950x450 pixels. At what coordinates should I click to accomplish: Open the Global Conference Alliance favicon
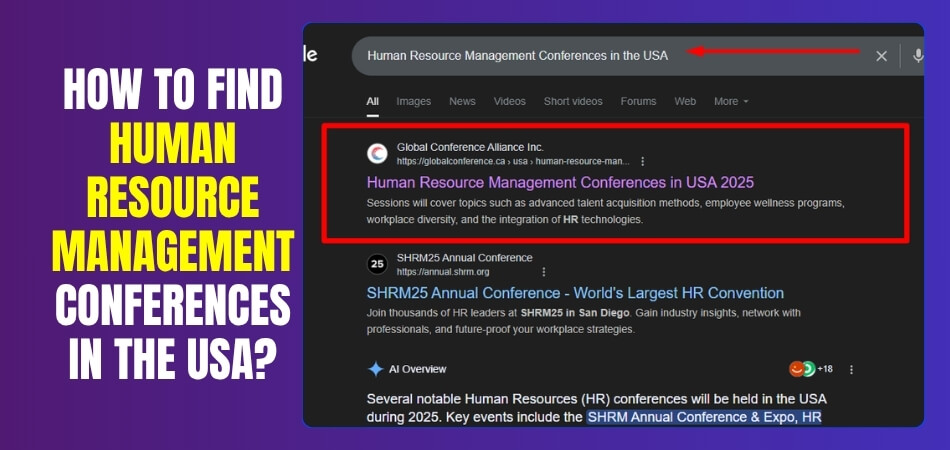coord(377,154)
